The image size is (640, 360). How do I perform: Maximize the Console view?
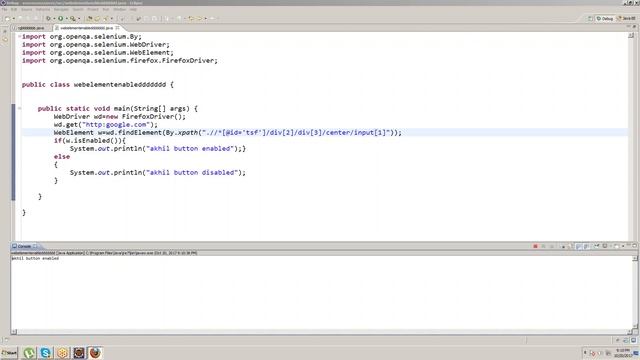coord(635,245)
